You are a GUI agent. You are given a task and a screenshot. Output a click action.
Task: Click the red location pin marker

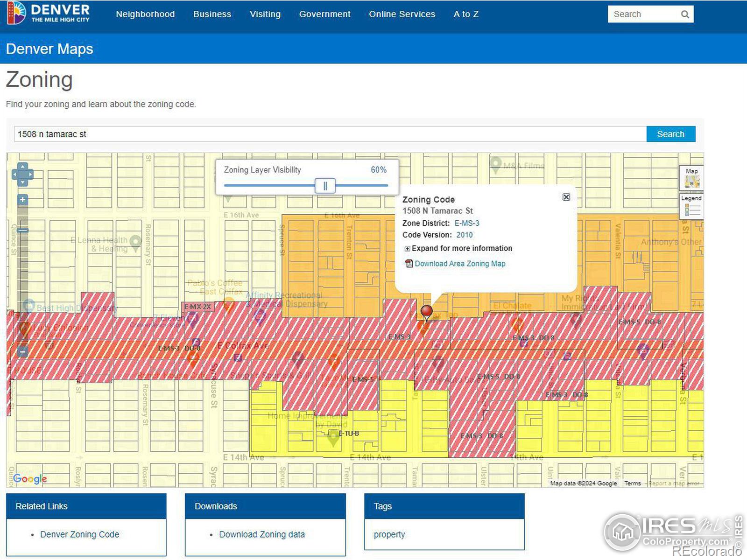tap(426, 311)
